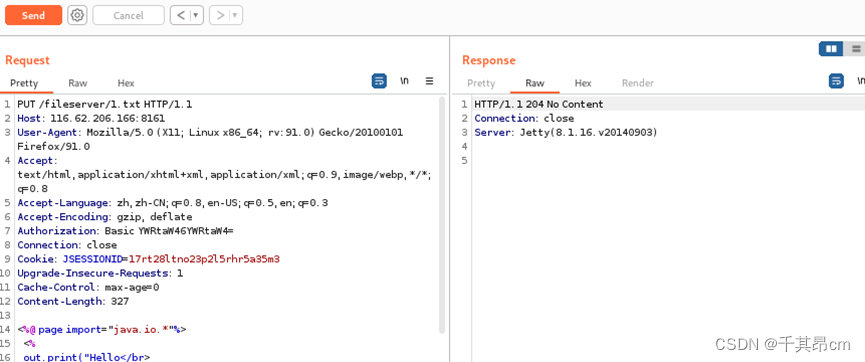The image size is (865, 362).
Task: Click the Host header value 116.62.206.166:8161
Action: [x=108, y=118]
